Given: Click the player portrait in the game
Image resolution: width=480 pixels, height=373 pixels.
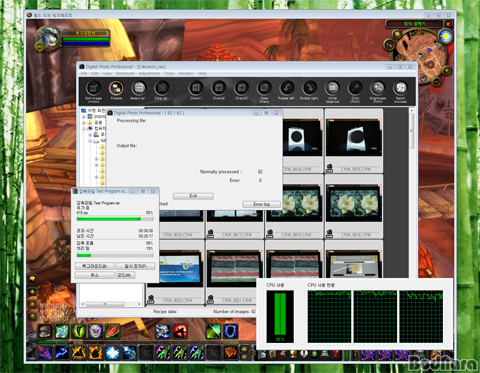Looking at the screenshot, I should pyautogui.click(x=48, y=37).
